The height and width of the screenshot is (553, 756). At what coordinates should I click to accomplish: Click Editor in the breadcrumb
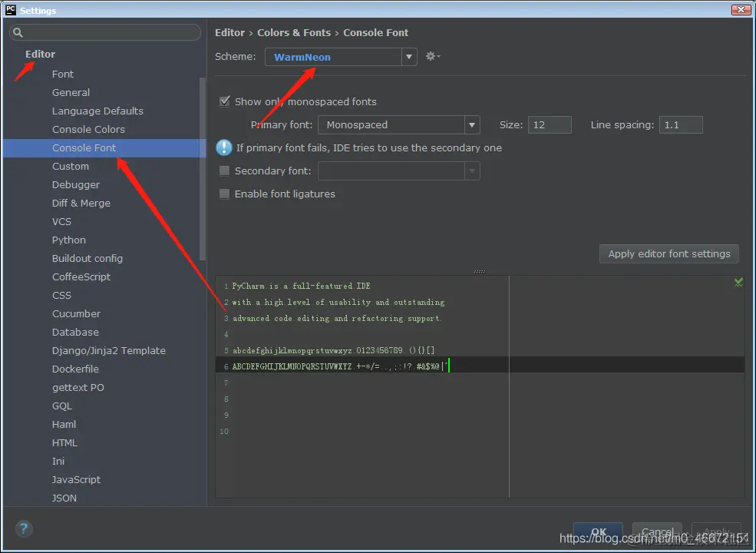click(229, 32)
